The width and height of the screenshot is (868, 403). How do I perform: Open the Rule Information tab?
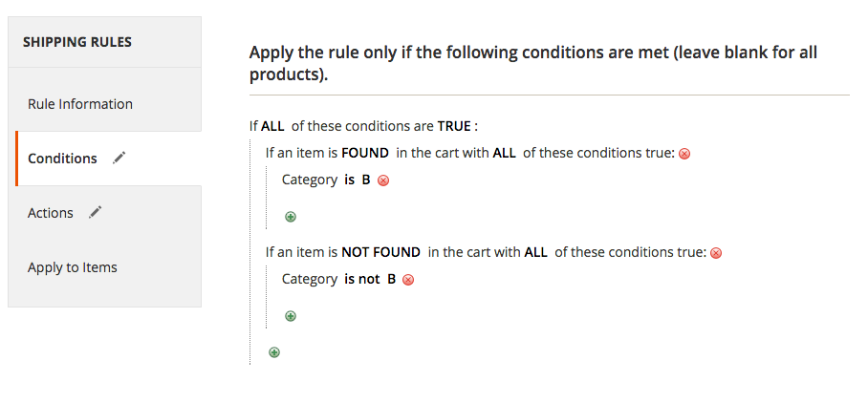tap(80, 104)
